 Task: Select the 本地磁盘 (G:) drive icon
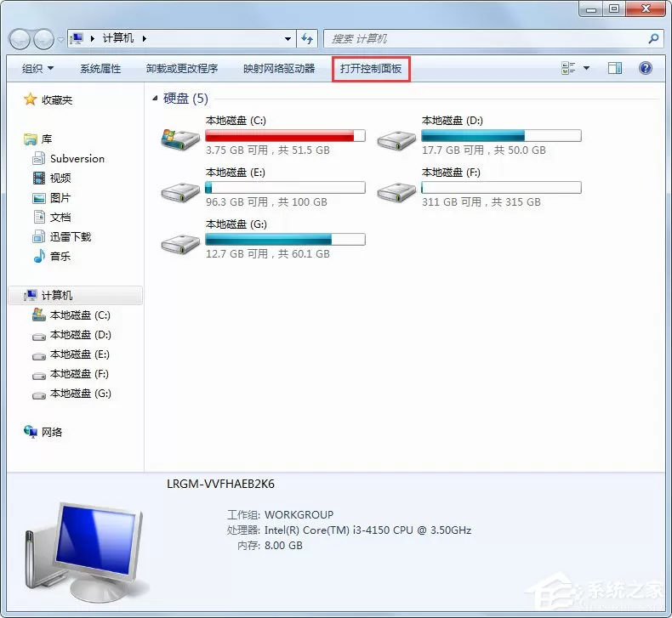point(180,244)
